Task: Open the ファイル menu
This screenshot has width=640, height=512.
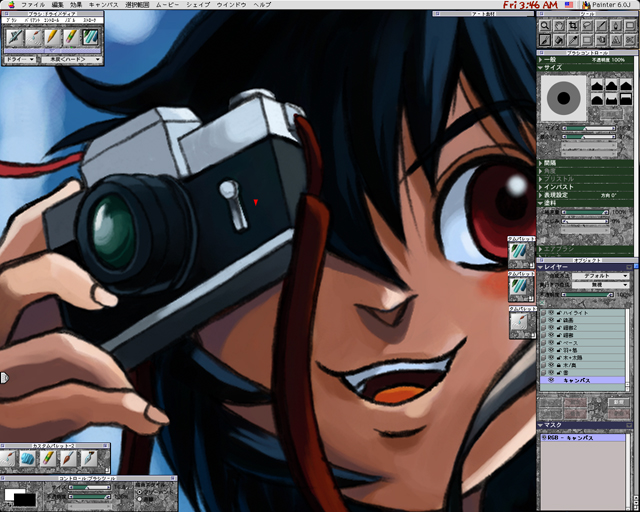Action: pyautogui.click(x=33, y=4)
